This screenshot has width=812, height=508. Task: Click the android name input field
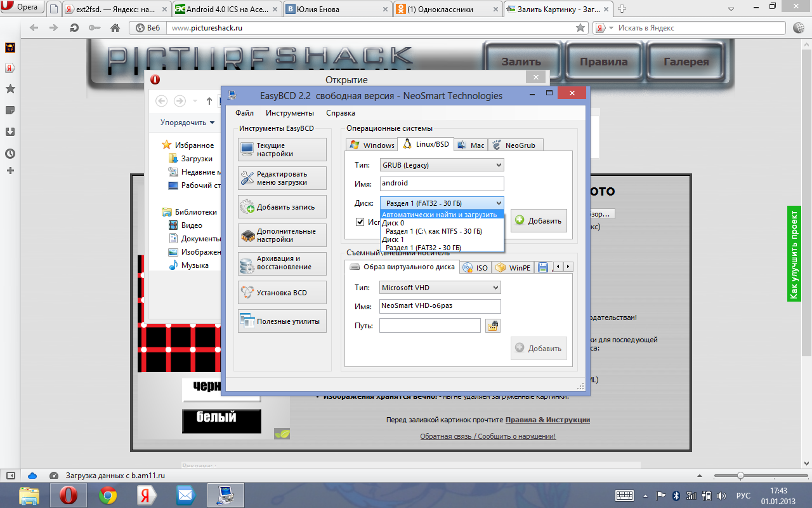[442, 184]
